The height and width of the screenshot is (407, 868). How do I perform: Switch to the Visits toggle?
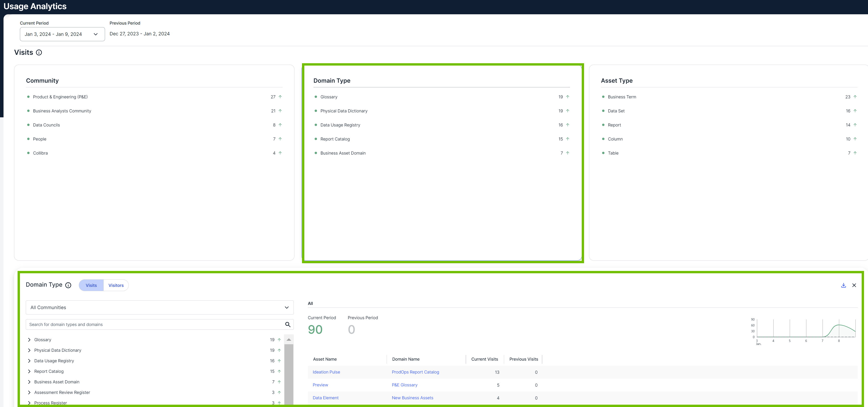coord(91,285)
